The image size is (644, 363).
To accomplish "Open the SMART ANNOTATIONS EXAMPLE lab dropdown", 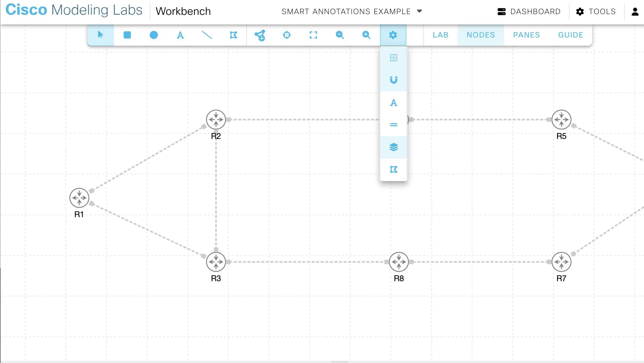I will [x=351, y=11].
